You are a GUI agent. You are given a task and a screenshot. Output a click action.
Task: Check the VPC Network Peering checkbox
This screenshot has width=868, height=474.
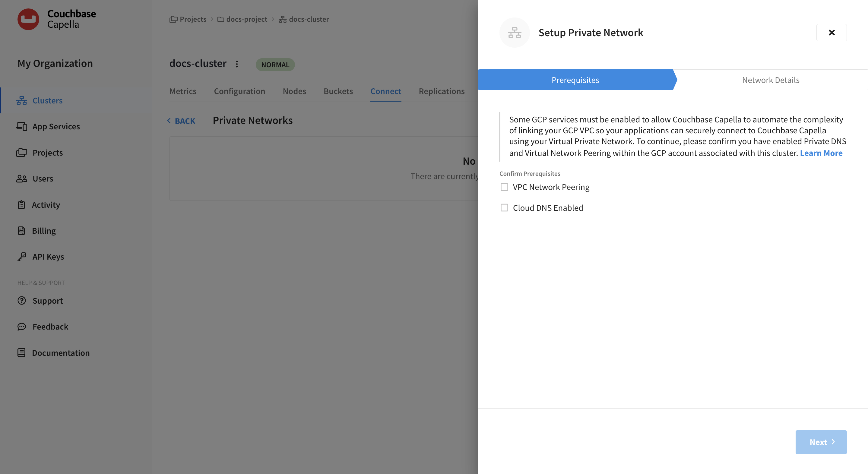(504, 187)
